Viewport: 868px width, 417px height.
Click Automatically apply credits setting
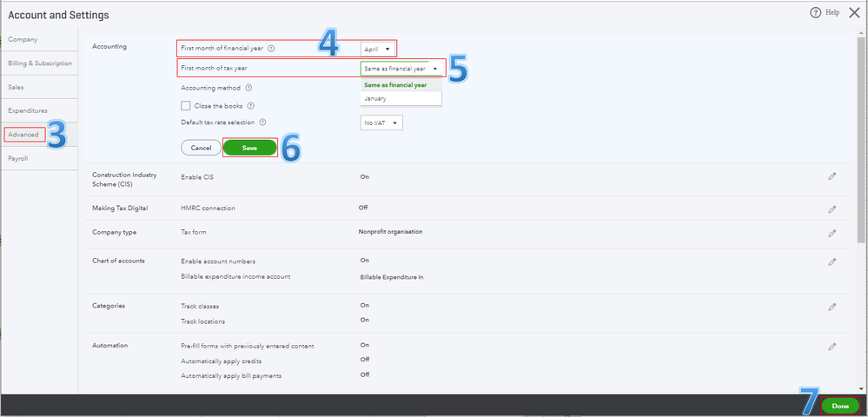point(222,361)
